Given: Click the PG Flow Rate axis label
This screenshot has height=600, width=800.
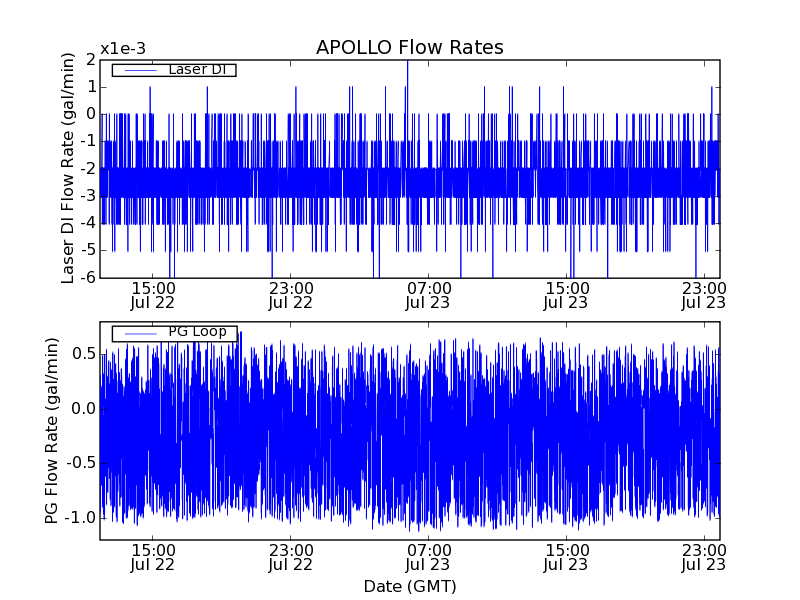Looking at the screenshot, I should click(52, 431).
